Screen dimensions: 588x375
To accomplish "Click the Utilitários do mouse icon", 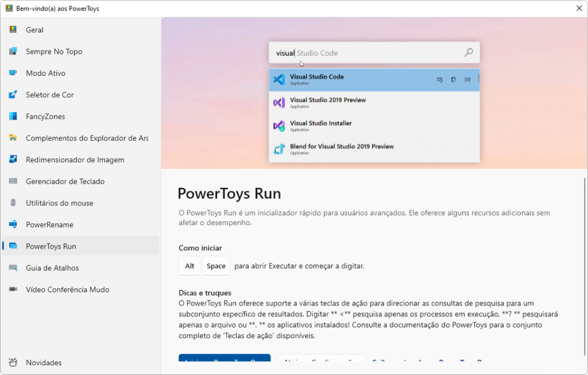I will [x=13, y=203].
